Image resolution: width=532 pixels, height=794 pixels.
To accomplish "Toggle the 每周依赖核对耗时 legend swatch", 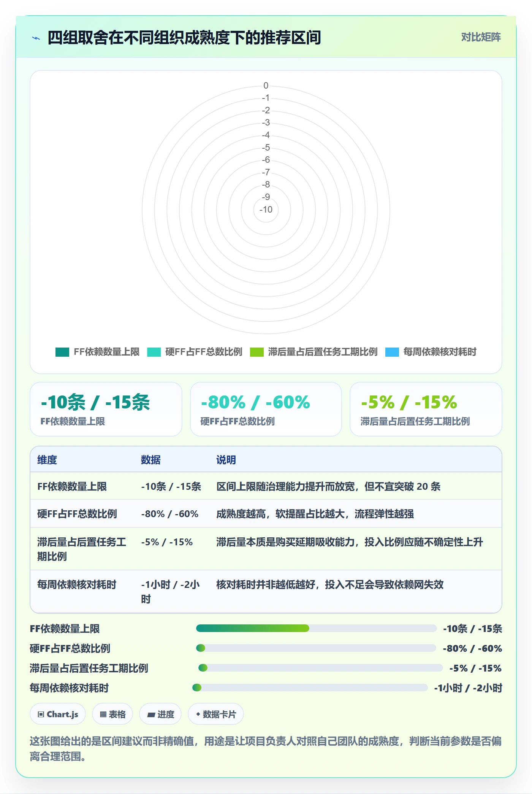I will [392, 352].
